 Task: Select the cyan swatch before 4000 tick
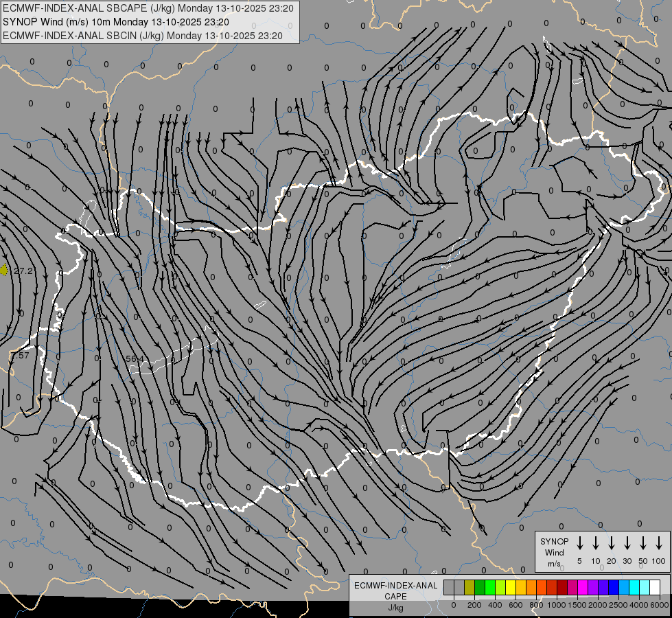(635, 587)
